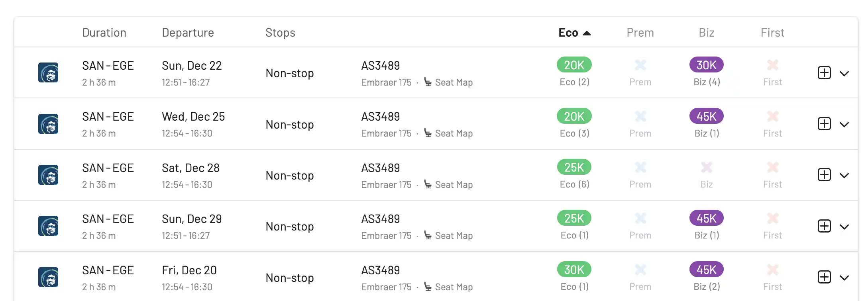Expand the Wed, Dec 25 flight row chevron
Image resolution: width=868 pixels, height=301 pixels.
coord(844,124)
